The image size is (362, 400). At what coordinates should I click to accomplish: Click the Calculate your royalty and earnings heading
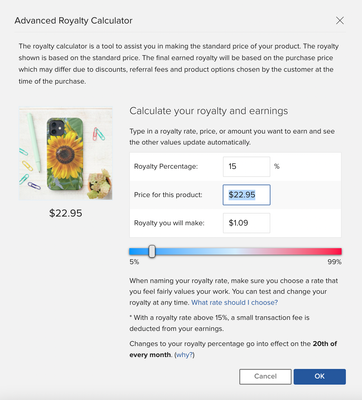click(209, 111)
